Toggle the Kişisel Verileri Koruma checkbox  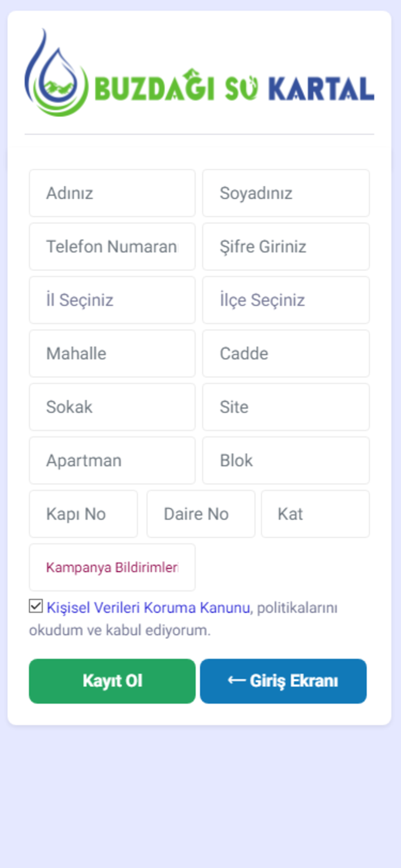pos(36,606)
